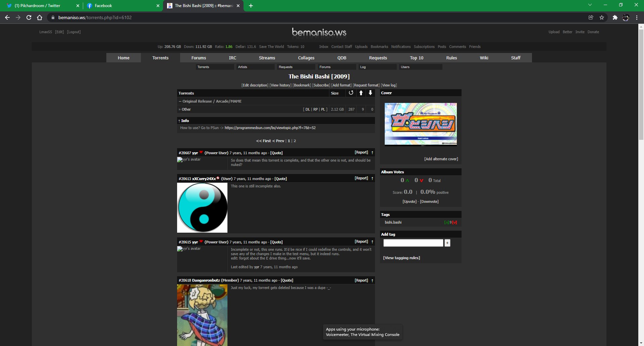This screenshot has width=644, height=346.
Task: Click the up arrow on post #20607
Action: coord(372,153)
